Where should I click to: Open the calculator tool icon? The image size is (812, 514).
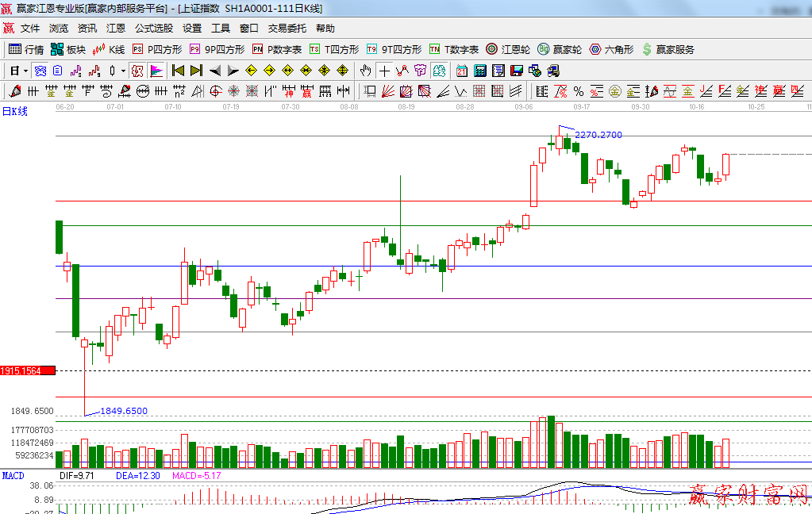coord(480,71)
